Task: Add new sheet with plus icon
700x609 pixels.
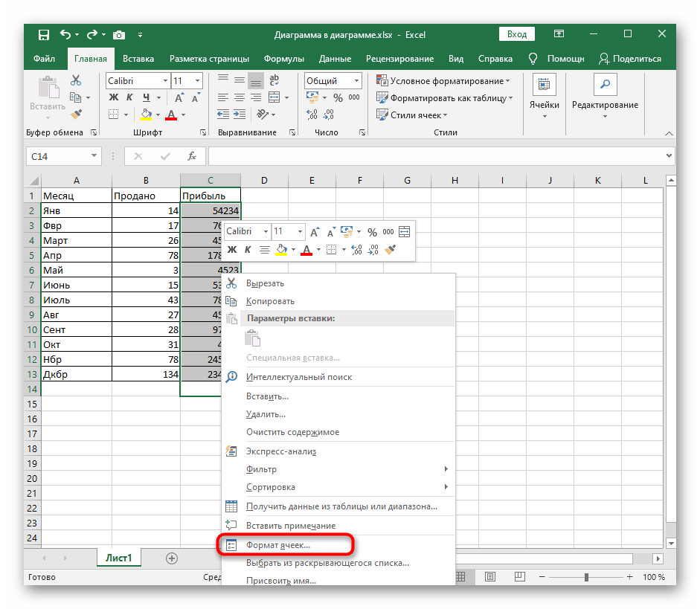Action: [x=172, y=558]
